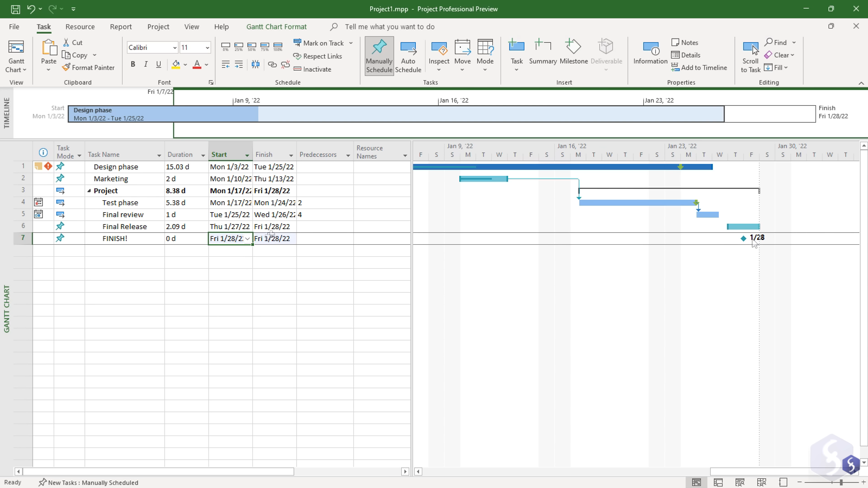
Task: Click the Find button
Action: pyautogui.click(x=776, y=42)
